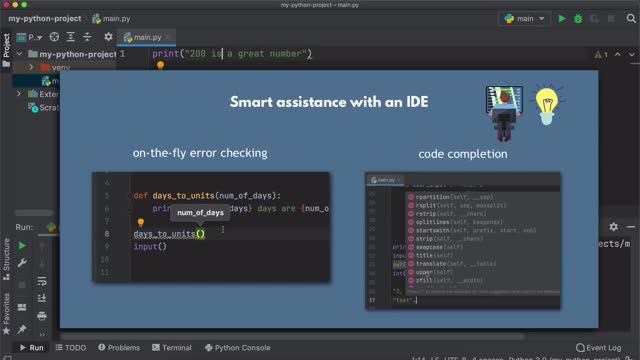Click the horizontal scrollbar in Run console
The width and height of the screenshot is (640, 360).
(x=292, y=337)
